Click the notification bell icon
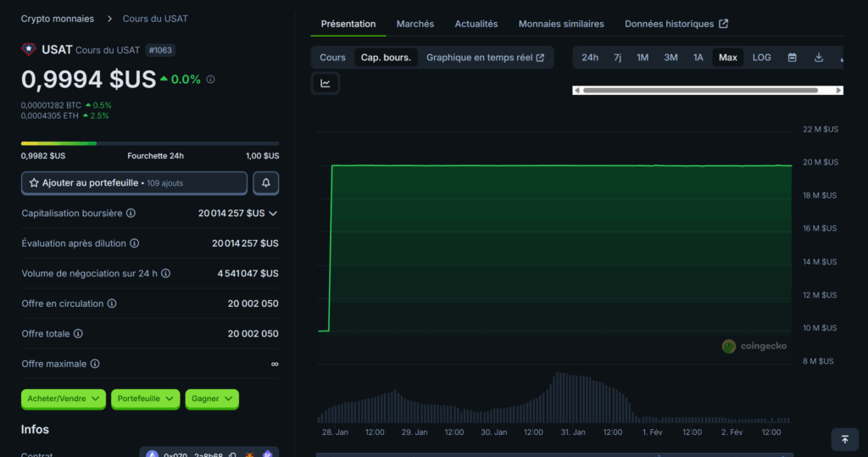 tap(265, 183)
